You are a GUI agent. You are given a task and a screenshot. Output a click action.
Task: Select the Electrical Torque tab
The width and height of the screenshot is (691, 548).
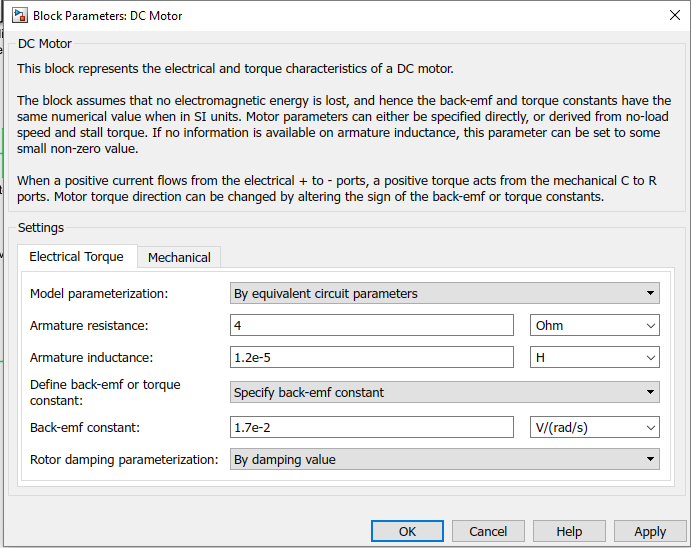pyautogui.click(x=76, y=256)
